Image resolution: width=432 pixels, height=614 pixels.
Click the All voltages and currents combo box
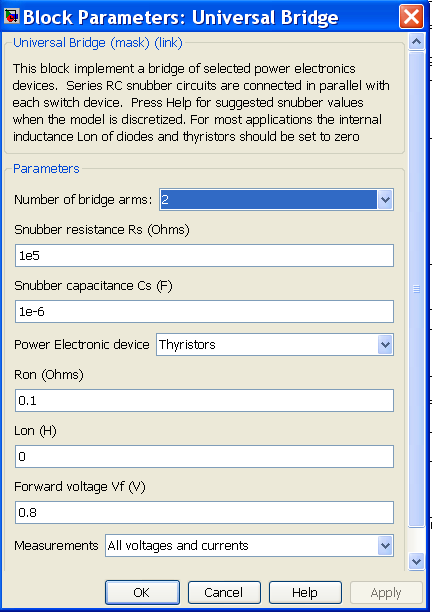[x=249, y=545]
